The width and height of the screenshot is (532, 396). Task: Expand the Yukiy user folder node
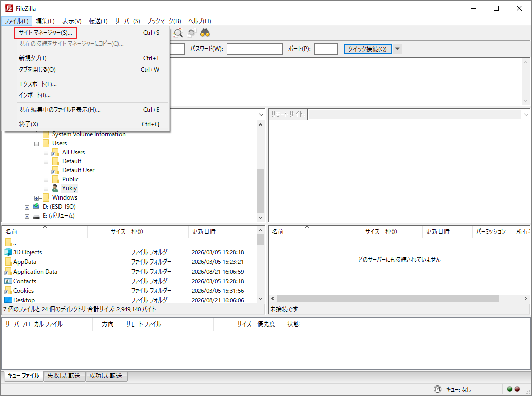point(46,189)
